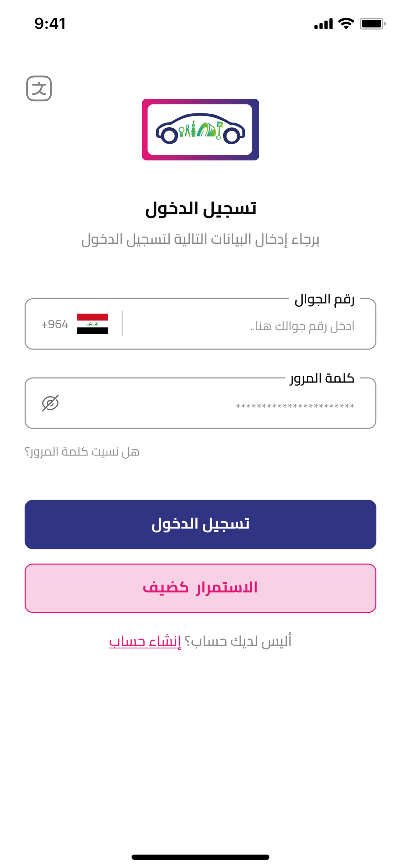Tap the "رقم الجوال" field label
The width and height of the screenshot is (401, 868).
coord(324,300)
